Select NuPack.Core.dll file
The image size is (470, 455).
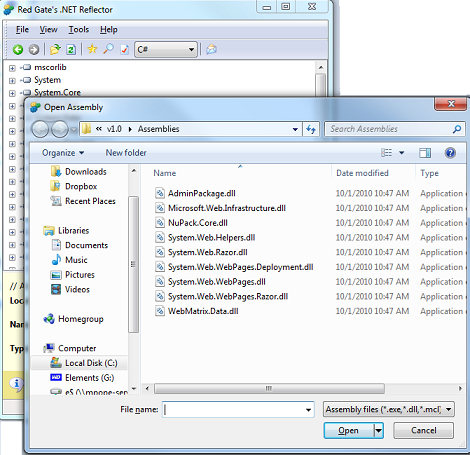(192, 223)
